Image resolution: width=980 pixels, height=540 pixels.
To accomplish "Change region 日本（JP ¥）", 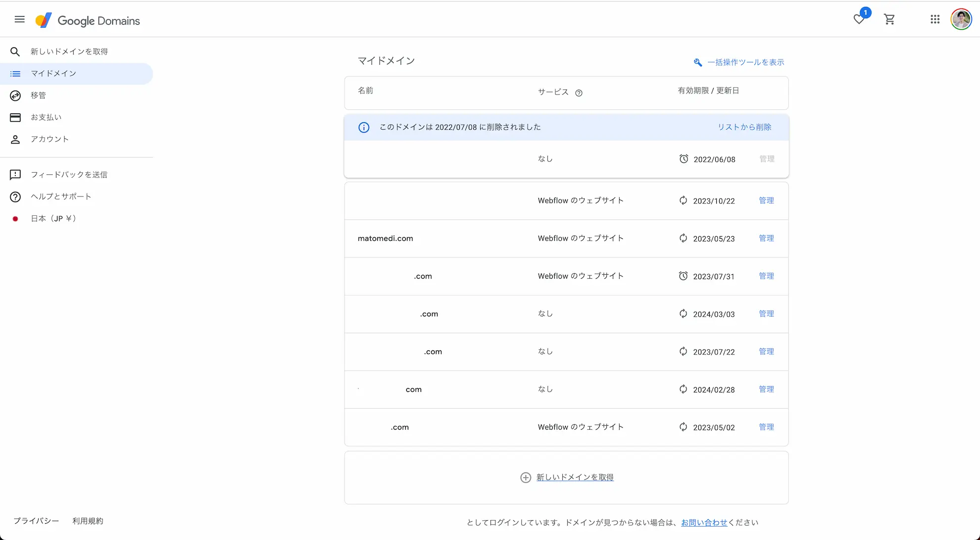I will pos(53,218).
